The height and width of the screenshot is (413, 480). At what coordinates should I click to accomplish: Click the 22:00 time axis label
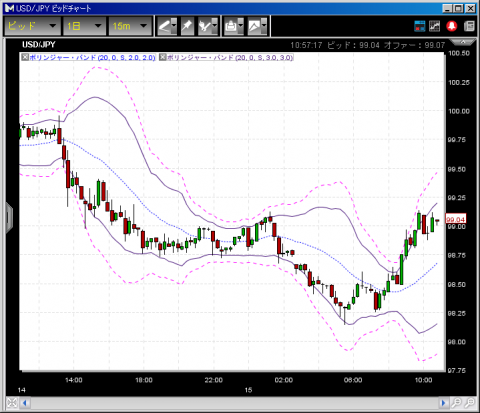pos(214,380)
